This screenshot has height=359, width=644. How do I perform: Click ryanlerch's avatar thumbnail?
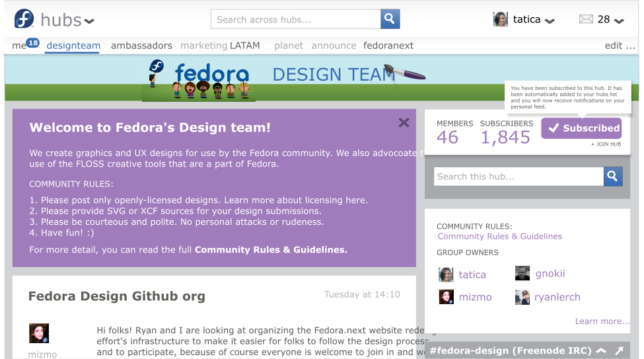coord(522,298)
